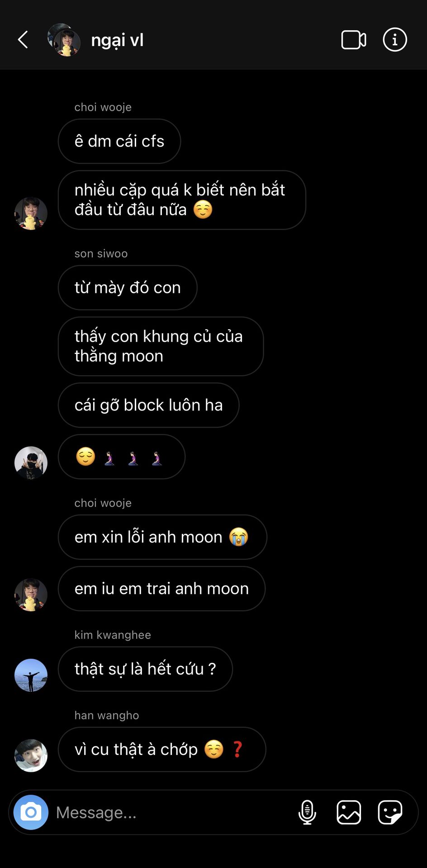Open kim kwanghee's profile avatar
Viewport: 427px width, 868px height.
(31, 675)
